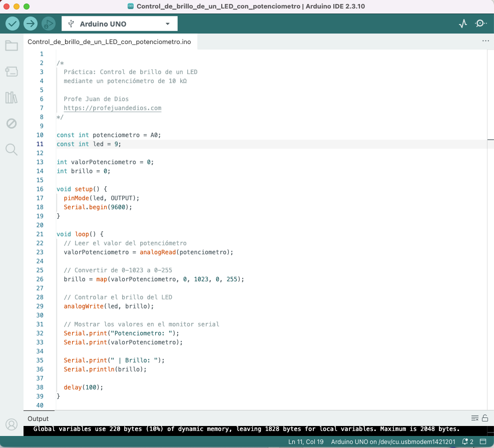Open the Serial Plotter
494x448 pixels.
(463, 24)
